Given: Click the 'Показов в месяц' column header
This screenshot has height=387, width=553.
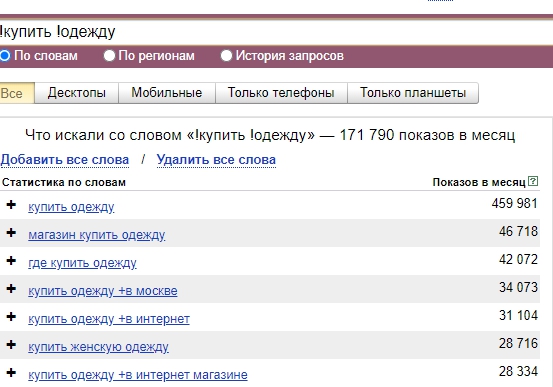Looking at the screenshot, I should (x=479, y=182).
